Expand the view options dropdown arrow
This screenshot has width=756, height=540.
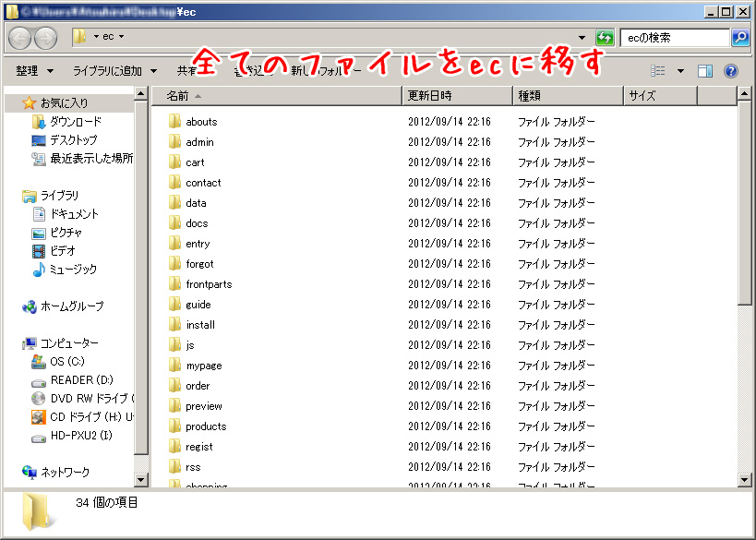pos(680,71)
